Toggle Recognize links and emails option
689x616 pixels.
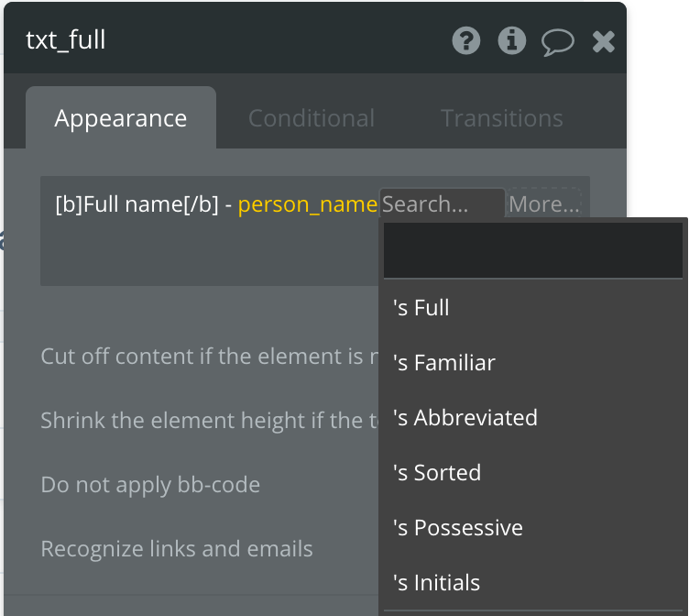point(177,549)
